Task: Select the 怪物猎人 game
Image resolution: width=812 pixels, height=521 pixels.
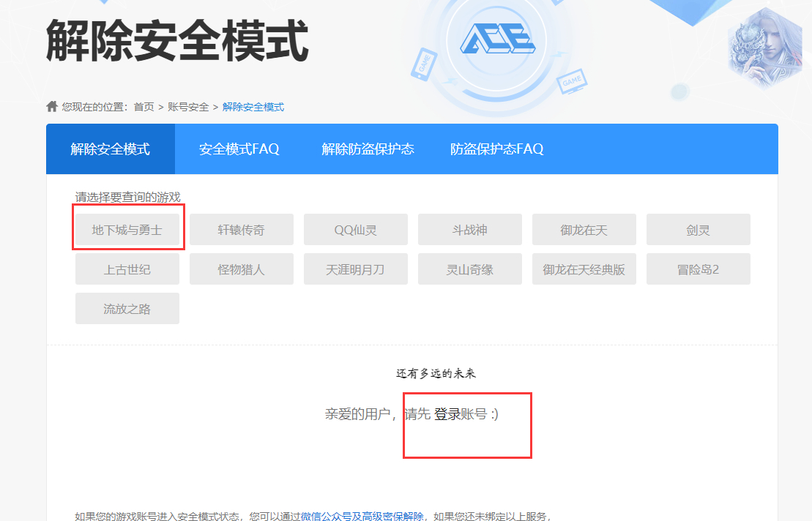Action: (242, 269)
